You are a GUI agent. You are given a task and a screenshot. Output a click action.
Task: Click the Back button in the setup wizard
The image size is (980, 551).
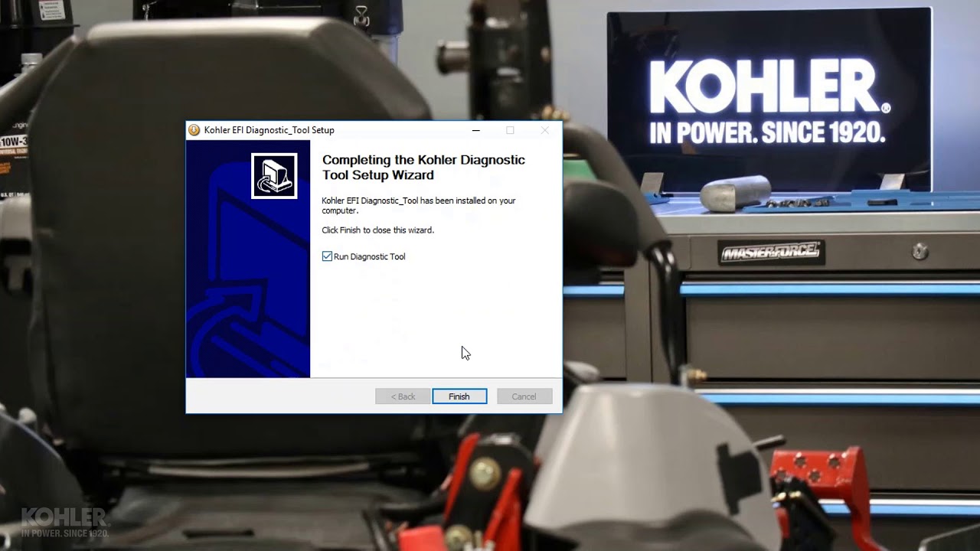pos(403,396)
